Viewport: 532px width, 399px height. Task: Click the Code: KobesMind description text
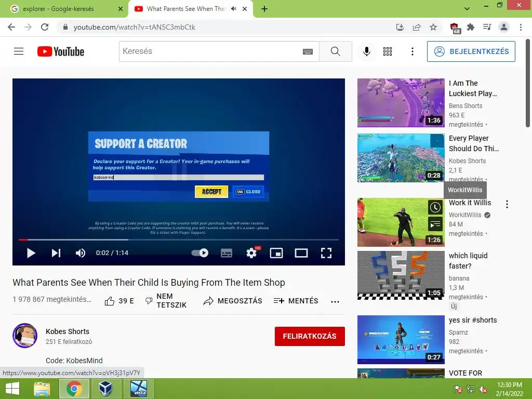74,361
